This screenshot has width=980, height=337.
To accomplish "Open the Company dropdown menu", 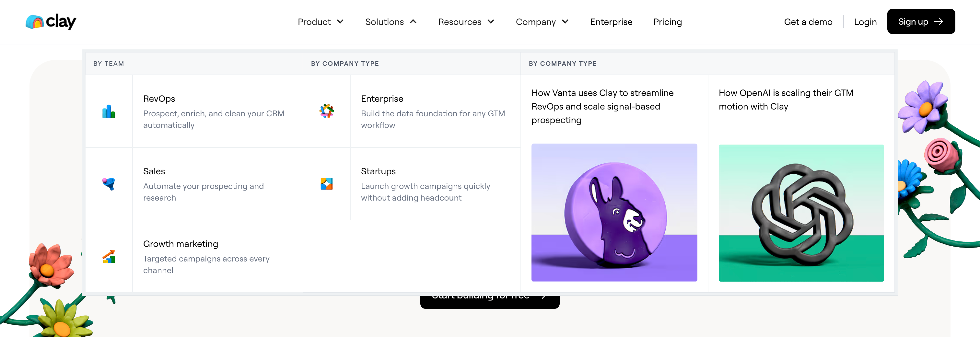I will pyautogui.click(x=542, y=22).
